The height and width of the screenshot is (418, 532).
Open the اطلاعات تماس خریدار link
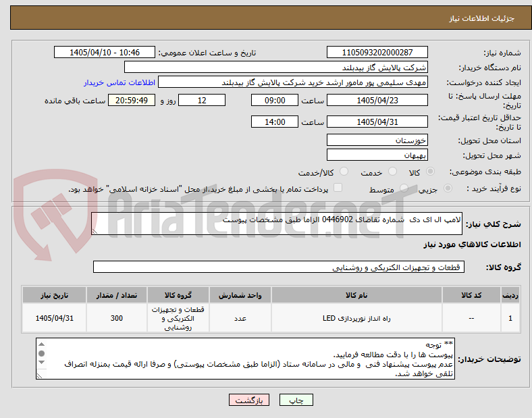click(119, 82)
